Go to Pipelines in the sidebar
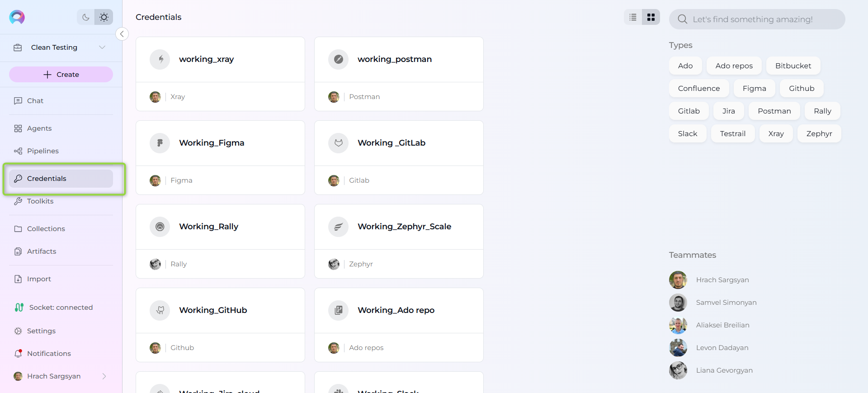The width and height of the screenshot is (868, 393). coord(42,151)
